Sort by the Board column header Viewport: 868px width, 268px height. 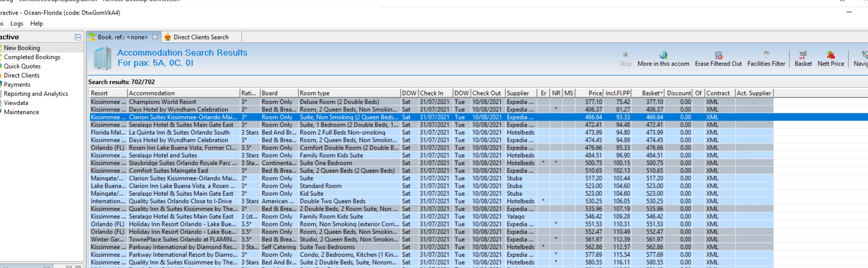[x=279, y=93]
